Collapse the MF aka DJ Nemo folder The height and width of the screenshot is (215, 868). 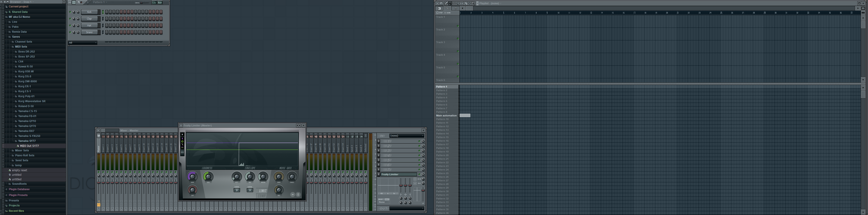19,17
